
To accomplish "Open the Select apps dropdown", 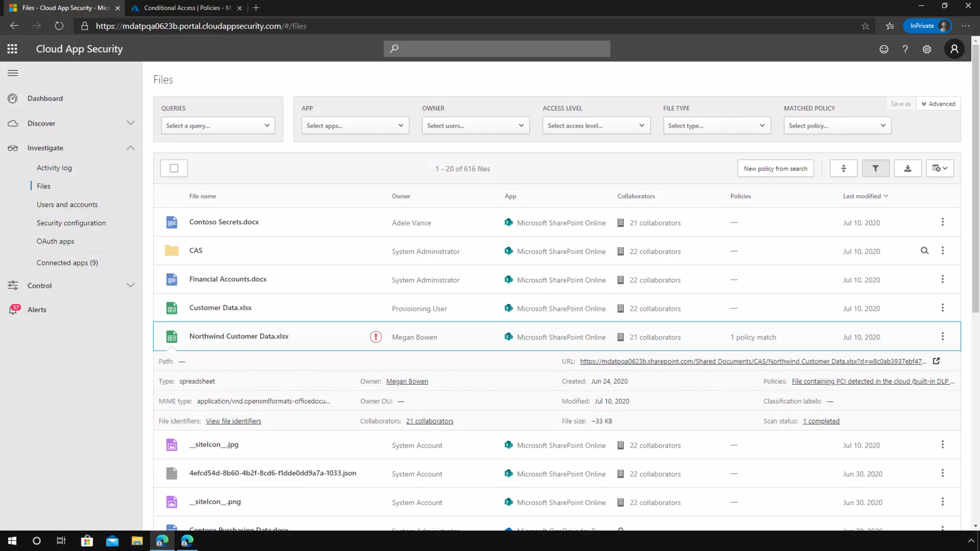I will click(355, 125).
